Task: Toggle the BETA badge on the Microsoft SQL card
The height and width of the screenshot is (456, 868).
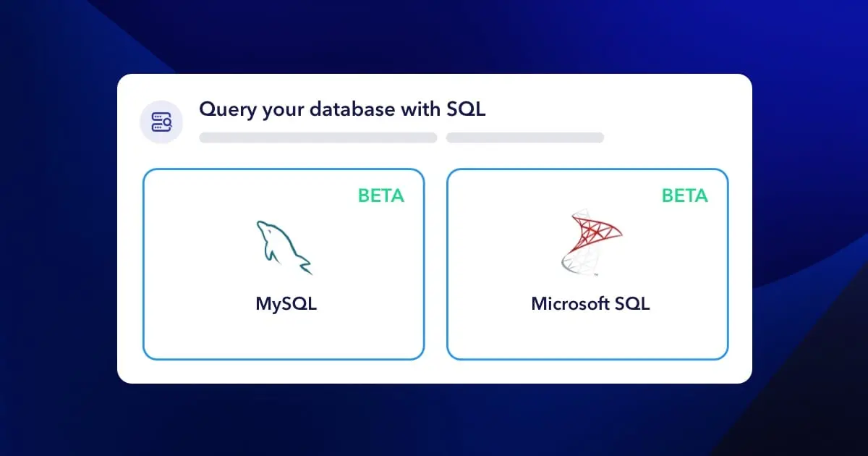Action: pyautogui.click(x=685, y=195)
